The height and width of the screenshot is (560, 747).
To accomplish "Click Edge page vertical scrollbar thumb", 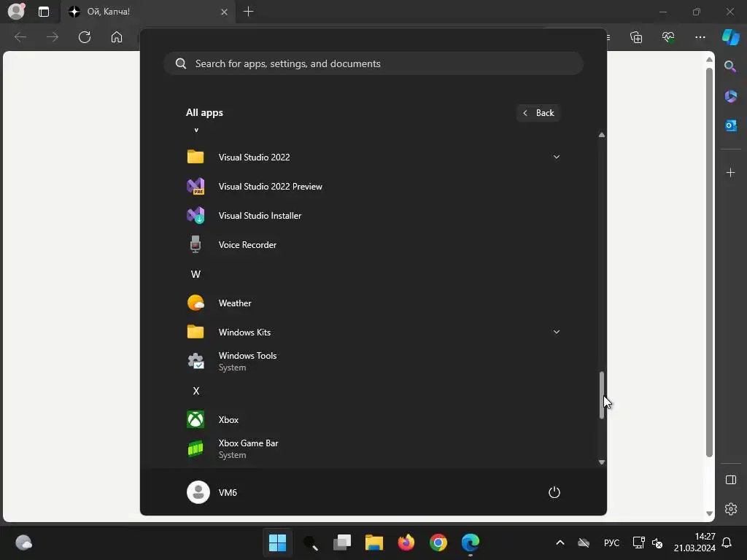I will click(709, 262).
